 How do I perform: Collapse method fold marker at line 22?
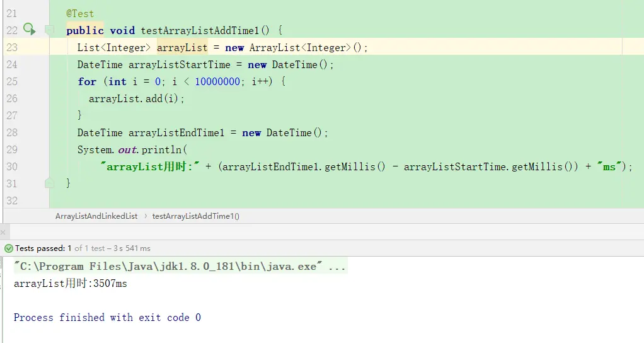point(49,30)
